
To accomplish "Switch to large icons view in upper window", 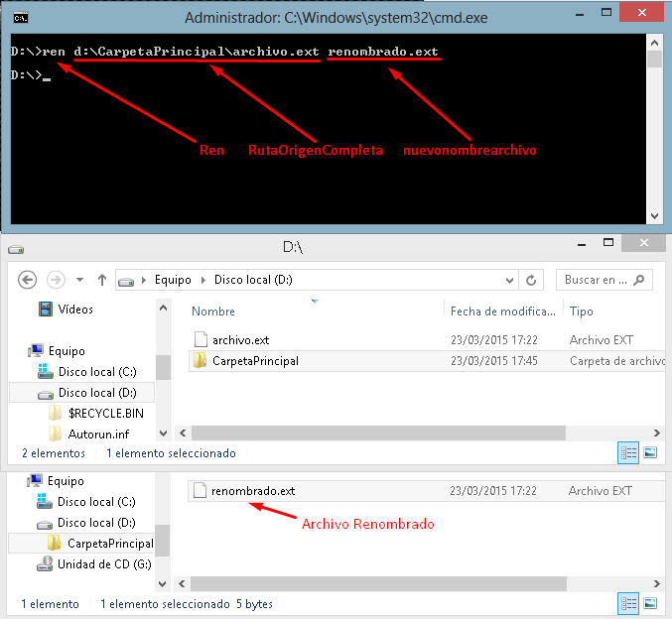I will coord(650,452).
